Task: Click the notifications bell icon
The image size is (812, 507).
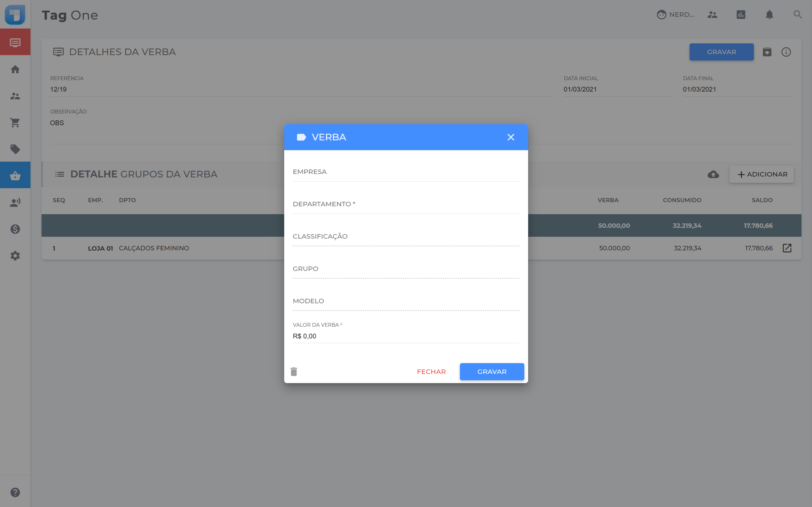Action: [769, 15]
